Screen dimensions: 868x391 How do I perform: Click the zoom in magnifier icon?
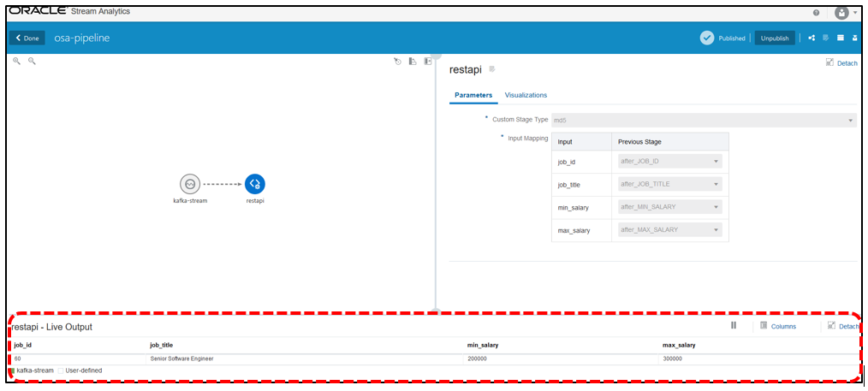tap(16, 62)
